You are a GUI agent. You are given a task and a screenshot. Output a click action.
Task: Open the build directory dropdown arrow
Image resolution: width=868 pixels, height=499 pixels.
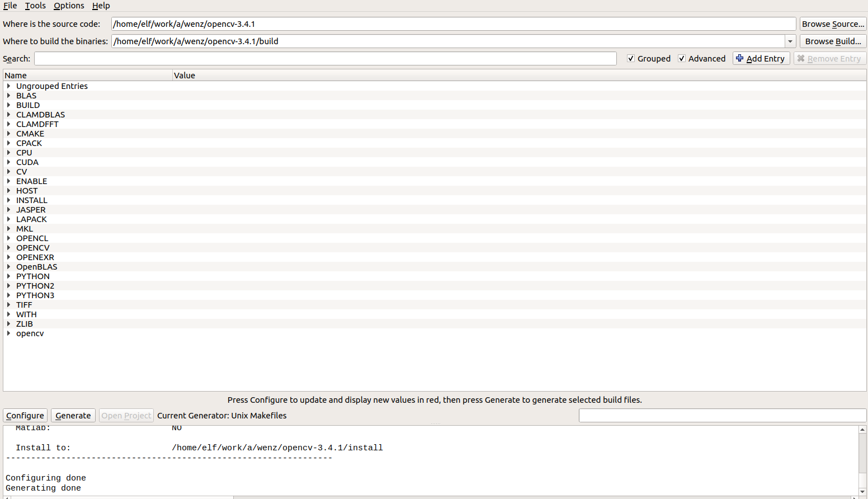click(x=790, y=41)
